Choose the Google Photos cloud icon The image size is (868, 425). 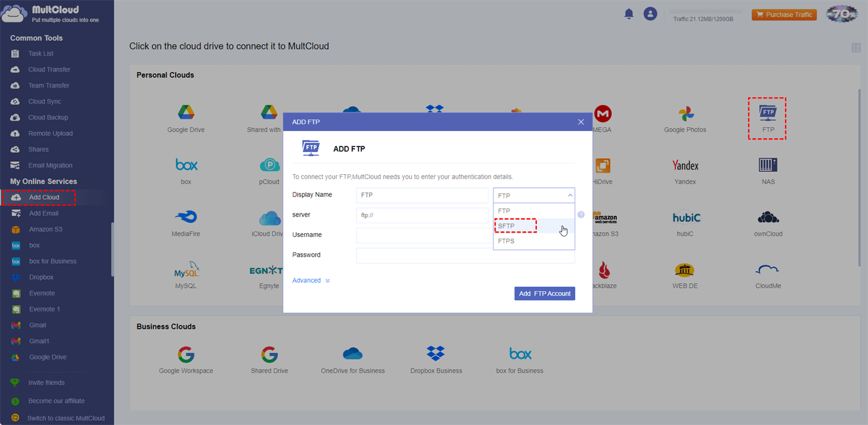[x=685, y=114]
